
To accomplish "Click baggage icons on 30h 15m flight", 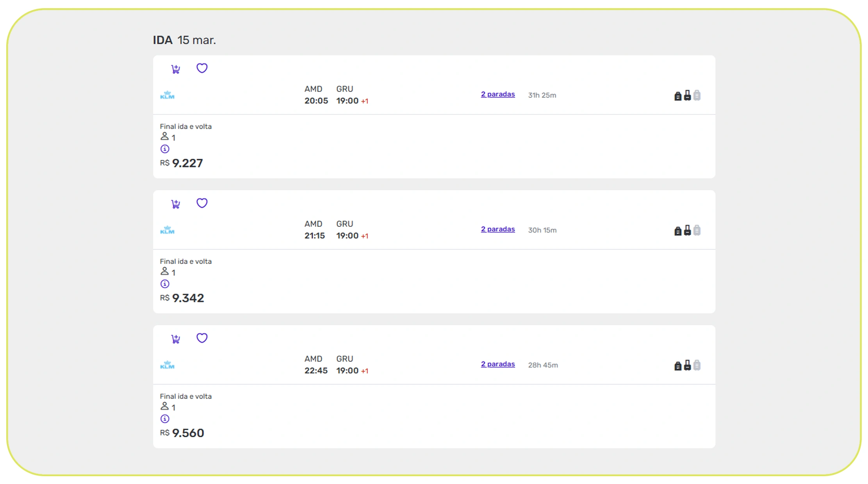I will coord(687,231).
